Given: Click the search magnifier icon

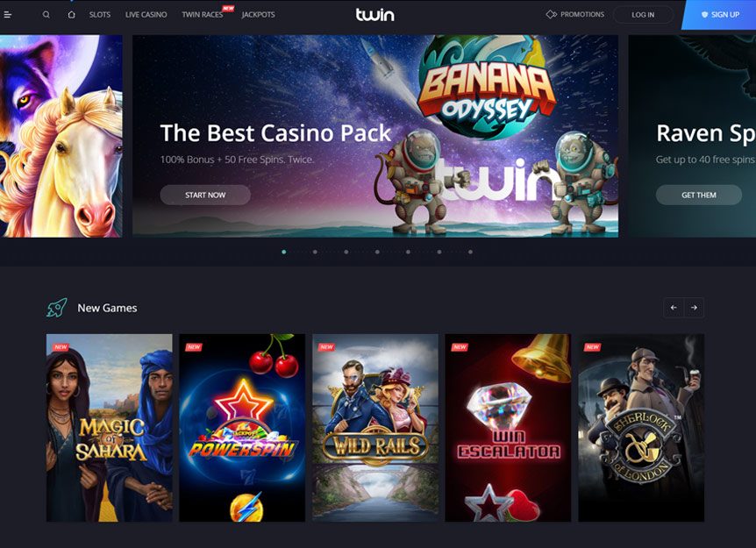Looking at the screenshot, I should click(x=46, y=15).
